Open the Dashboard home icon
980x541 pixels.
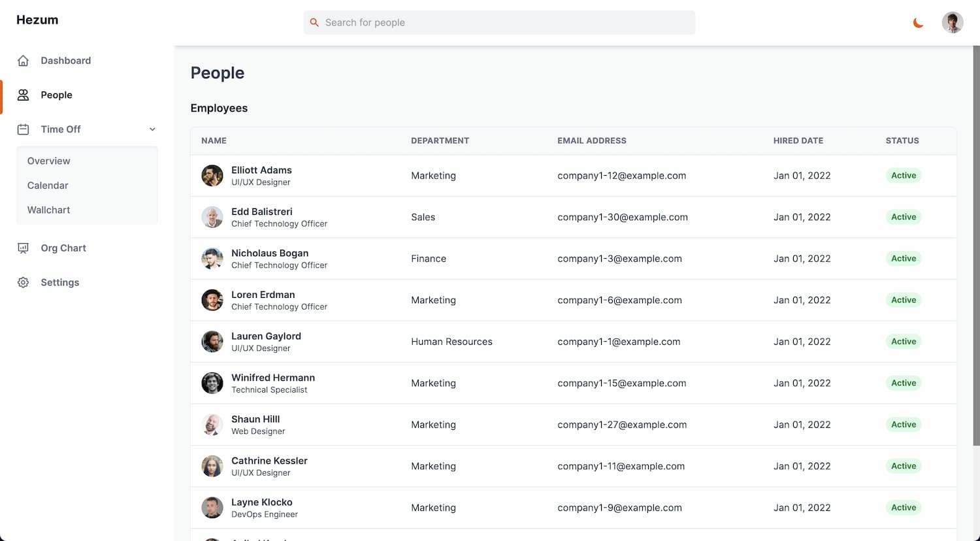pyautogui.click(x=23, y=60)
